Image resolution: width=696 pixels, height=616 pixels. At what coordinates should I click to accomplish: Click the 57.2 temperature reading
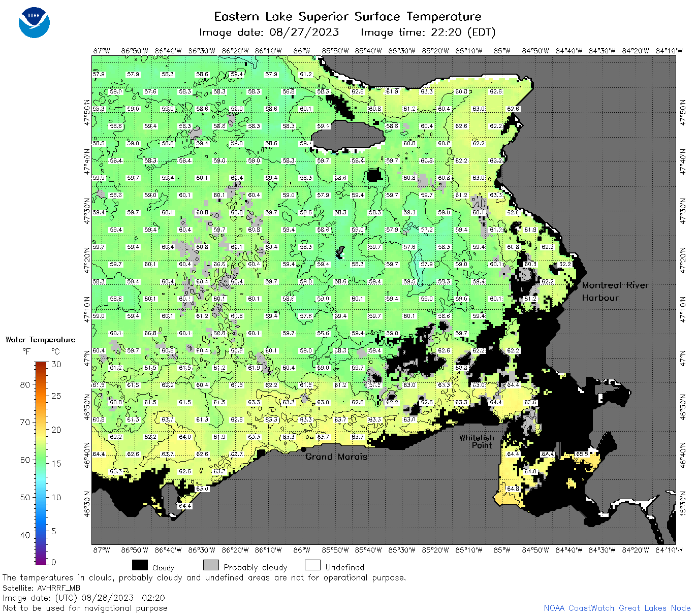(427, 230)
